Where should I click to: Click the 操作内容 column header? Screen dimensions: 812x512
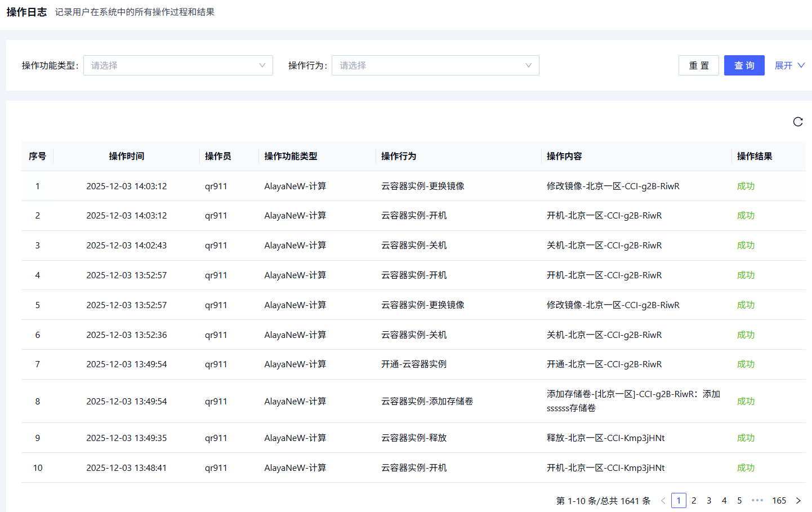point(564,156)
